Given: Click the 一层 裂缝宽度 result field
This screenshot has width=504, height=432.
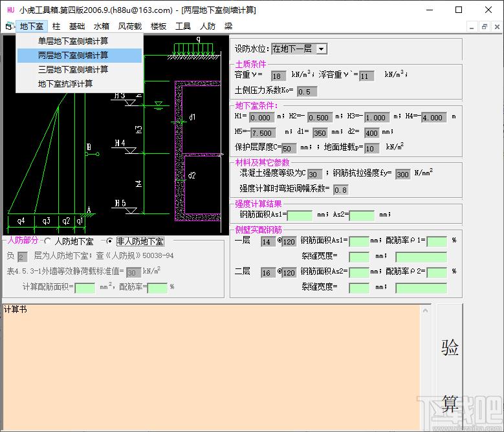Looking at the screenshot, I should [359, 257].
